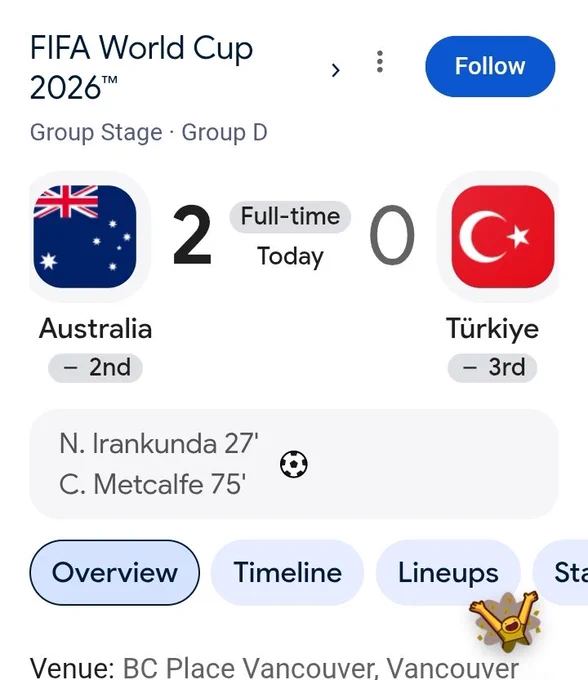Tap the cheering celebration sticker
Image resolution: width=588 pixels, height=680 pixels.
pyautogui.click(x=506, y=621)
